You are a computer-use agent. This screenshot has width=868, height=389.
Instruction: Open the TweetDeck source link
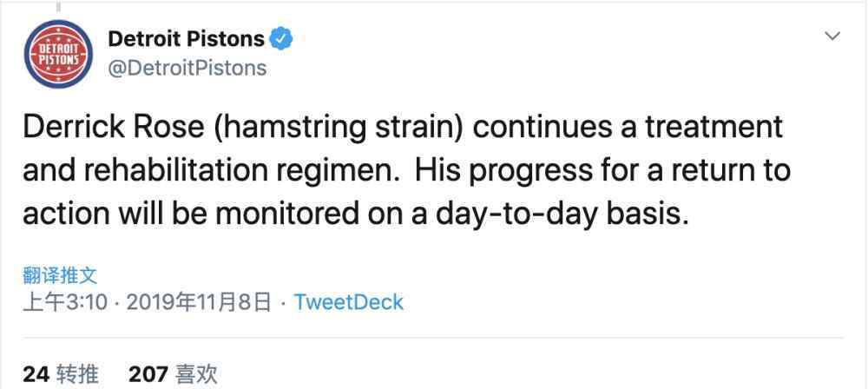[348, 302]
